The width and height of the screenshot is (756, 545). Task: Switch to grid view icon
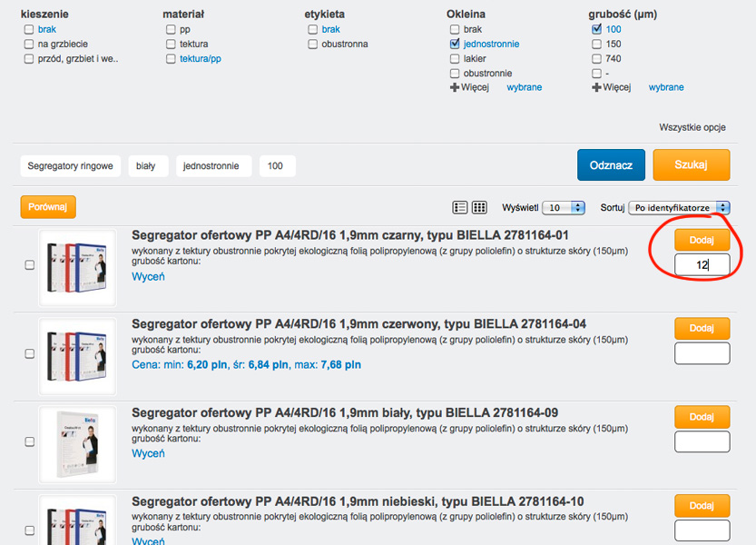tap(479, 208)
